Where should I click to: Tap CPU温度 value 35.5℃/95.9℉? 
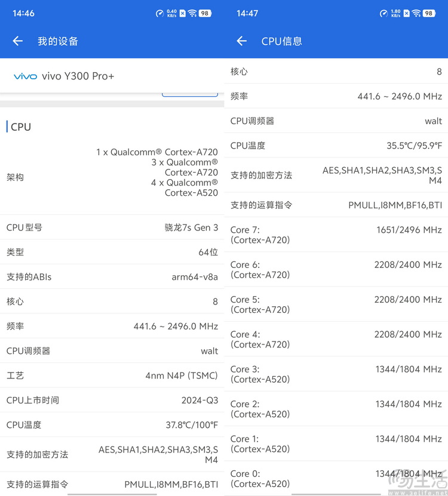[x=414, y=146]
